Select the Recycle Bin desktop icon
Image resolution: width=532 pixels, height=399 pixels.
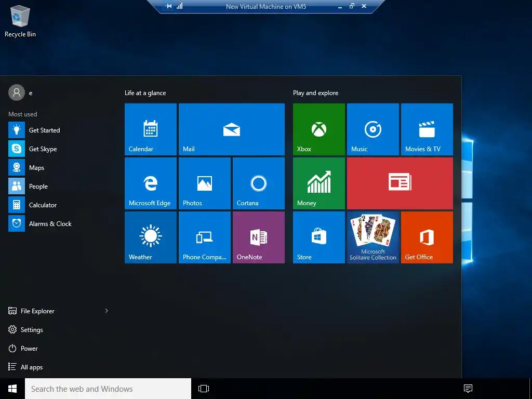tap(20, 21)
